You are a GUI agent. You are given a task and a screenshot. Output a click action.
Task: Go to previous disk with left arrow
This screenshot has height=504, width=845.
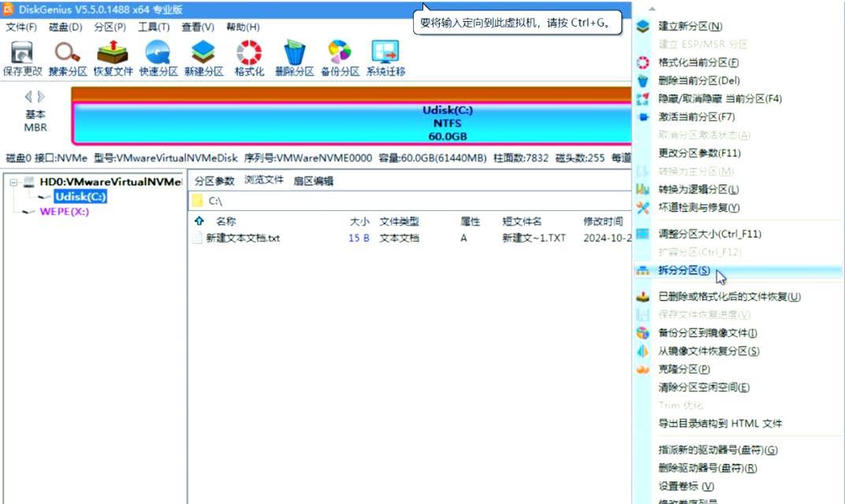point(28,97)
